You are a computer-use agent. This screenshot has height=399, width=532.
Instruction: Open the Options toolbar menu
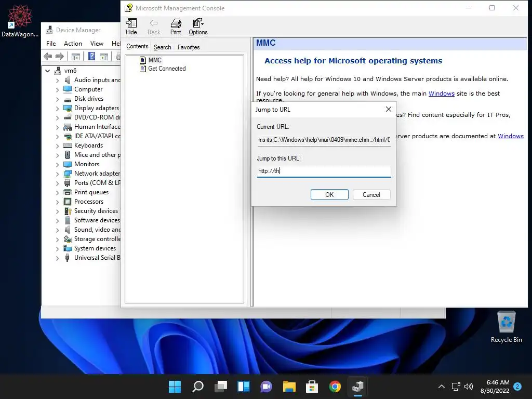(198, 27)
